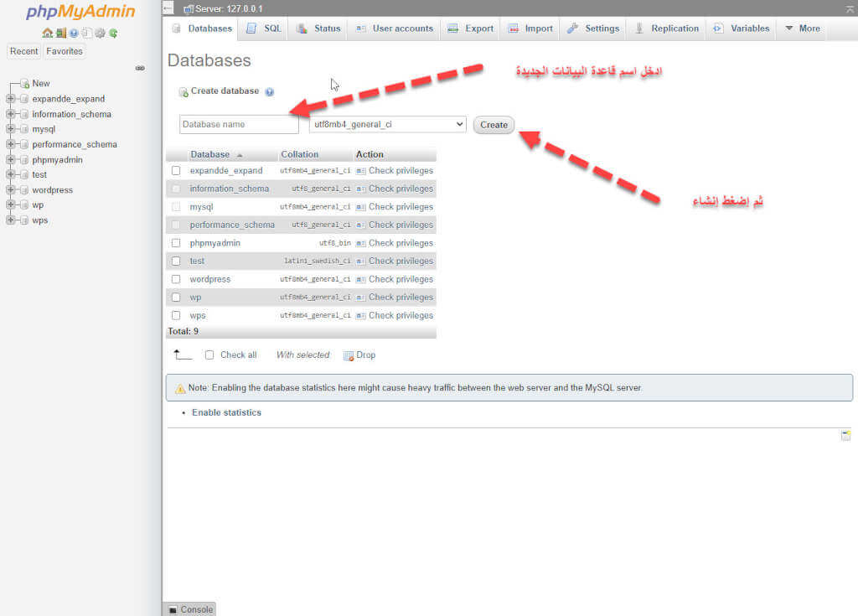Click the Enable statistics link
Screen dimensions: 858x616
click(x=226, y=413)
